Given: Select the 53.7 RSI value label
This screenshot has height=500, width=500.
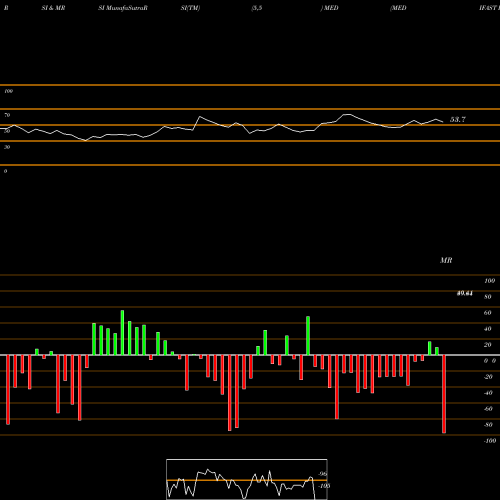Looking at the screenshot, I should [x=458, y=119].
